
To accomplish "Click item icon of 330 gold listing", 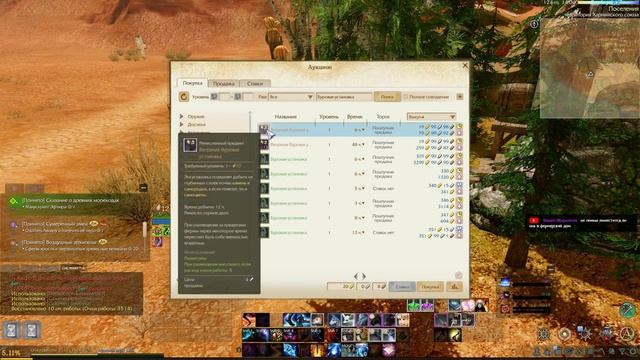I will click(264, 174).
